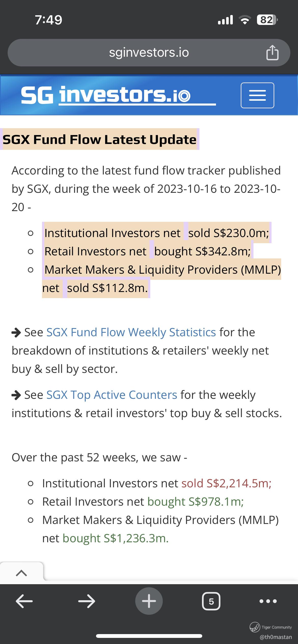298x644 pixels.
Task: Tap the share icon in address bar
Action: (x=272, y=52)
